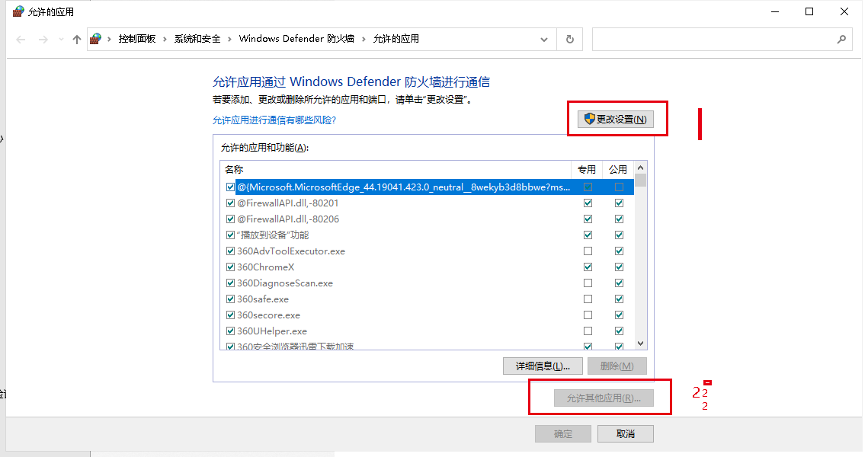The image size is (868, 457).
Task: Select the 360secore.exe row text
Action: pos(268,315)
